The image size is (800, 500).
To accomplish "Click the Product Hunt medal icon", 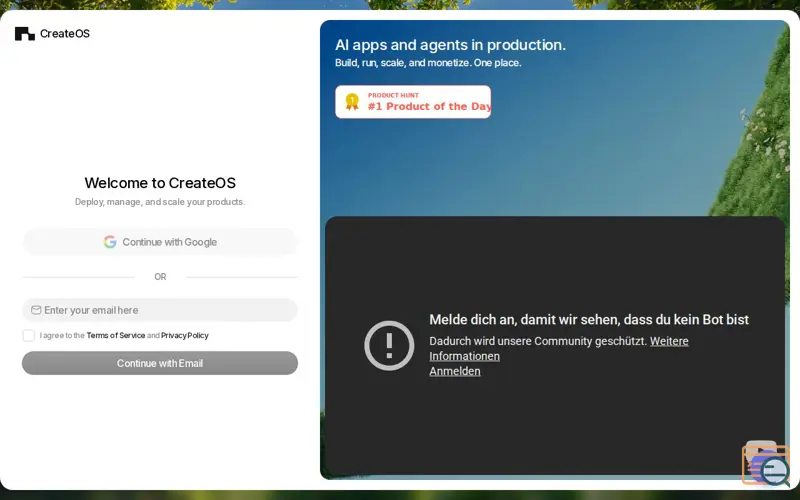I will 352,102.
